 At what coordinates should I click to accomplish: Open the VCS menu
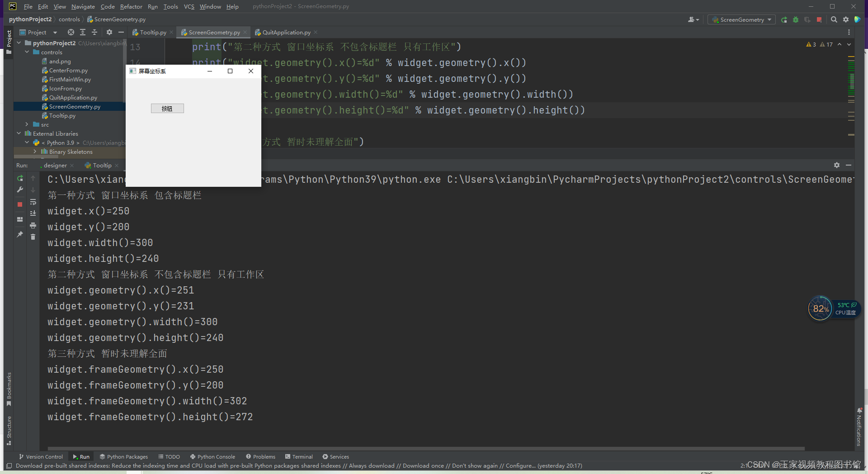pyautogui.click(x=189, y=6)
